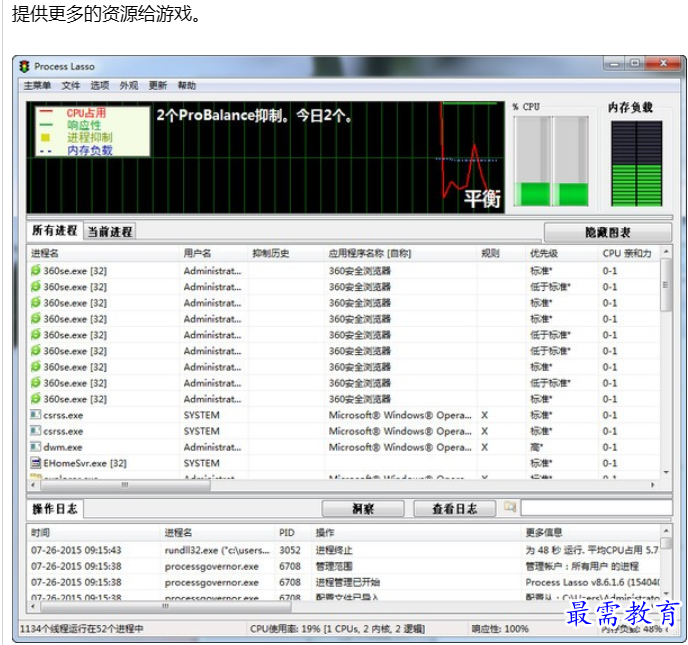
Task: Click the process list vertical scrollbar thumb
Action: pos(666,284)
